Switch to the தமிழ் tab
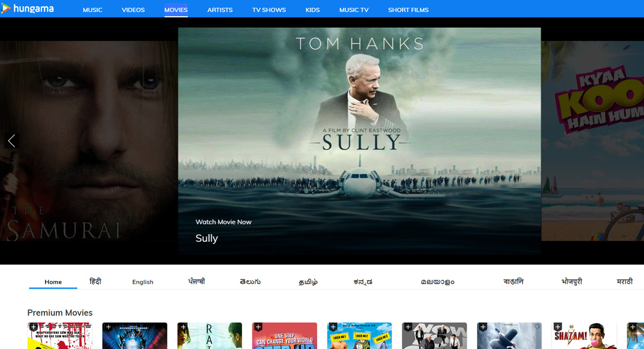Screen dimensions: 644x349 (308, 282)
